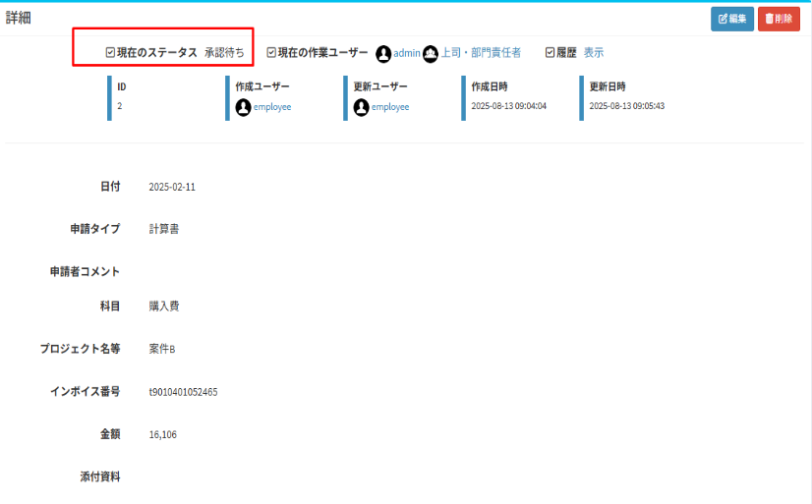Image resolution: width=812 pixels, height=504 pixels.
Task: Click the 添付資料 label
Action: pyautogui.click(x=100, y=476)
